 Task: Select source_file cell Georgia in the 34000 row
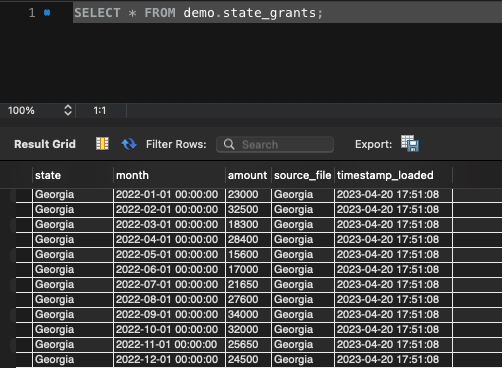tap(303, 315)
